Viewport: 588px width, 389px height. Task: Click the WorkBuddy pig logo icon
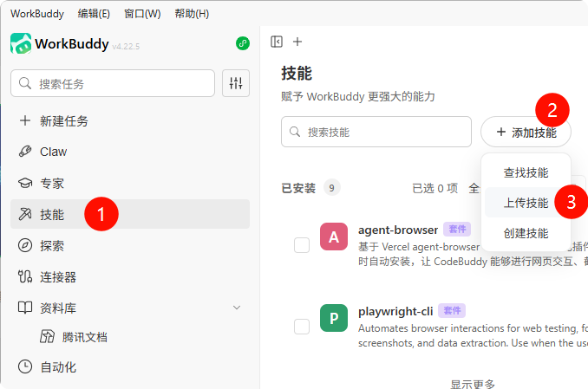pos(21,43)
